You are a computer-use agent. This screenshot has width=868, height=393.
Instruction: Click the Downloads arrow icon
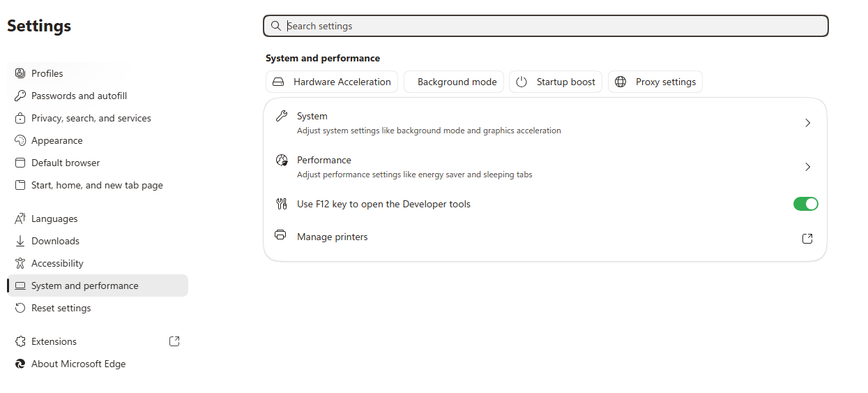click(20, 241)
